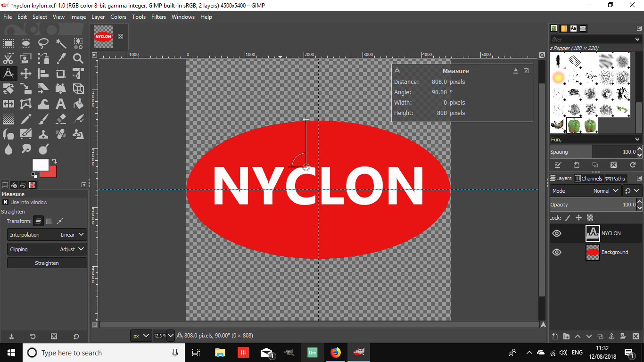Set Transform to affect selection
The width and height of the screenshot is (644, 362).
[49, 221]
